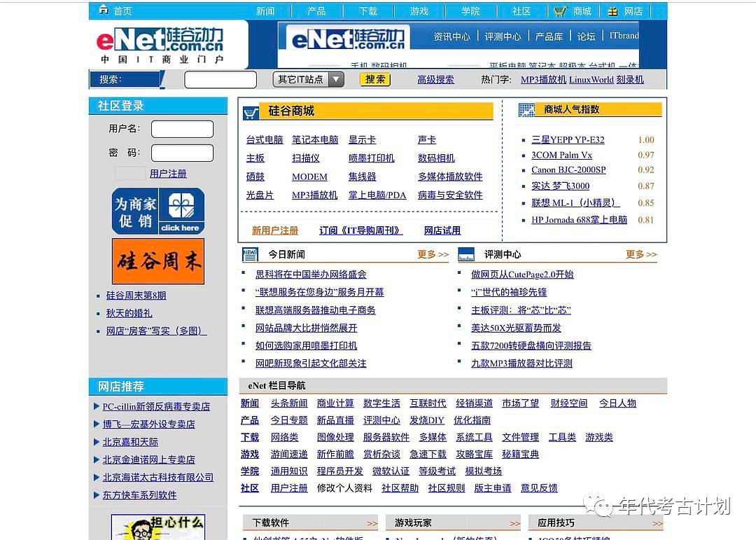The width and height of the screenshot is (756, 540).
Task: Click arrows beside 应用技巧 heading
Action: point(657,524)
